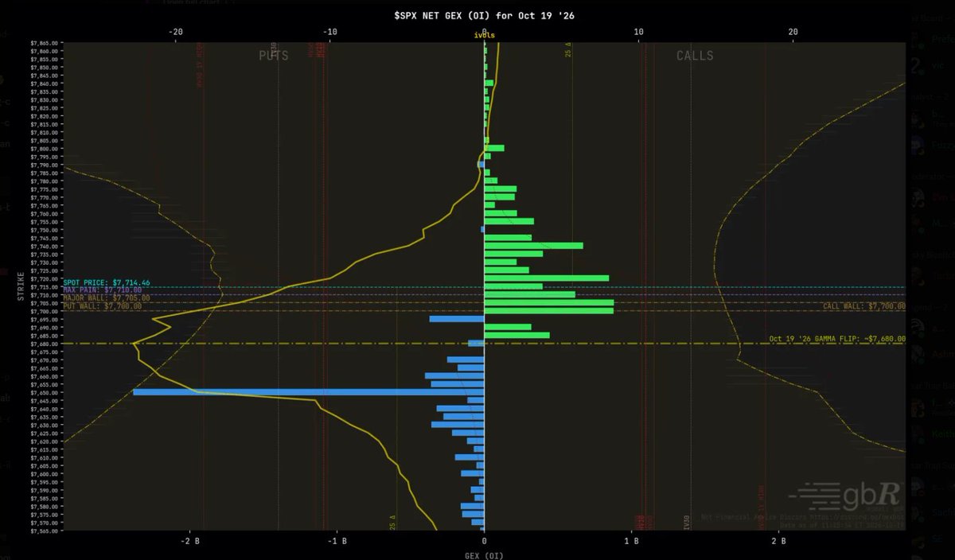Screen dimensions: 955x560
Task: Click the blue bar at the $7,695 strike
Action: tap(457, 319)
